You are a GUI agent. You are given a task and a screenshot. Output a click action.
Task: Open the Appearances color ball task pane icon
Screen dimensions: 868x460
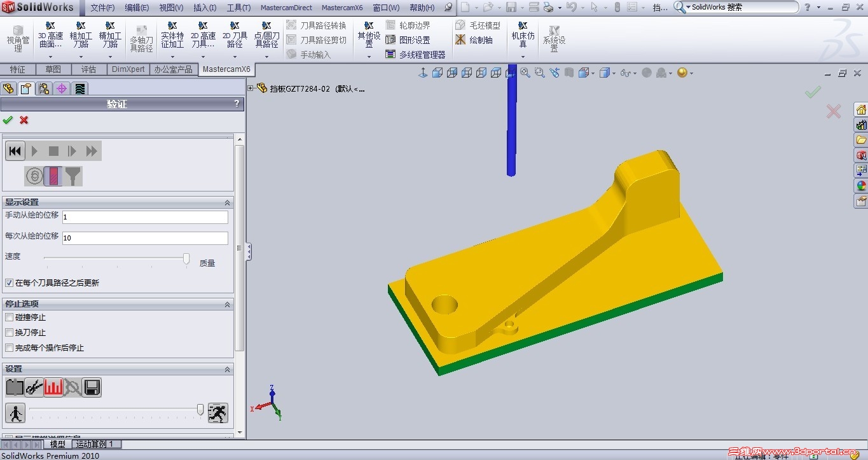861,186
